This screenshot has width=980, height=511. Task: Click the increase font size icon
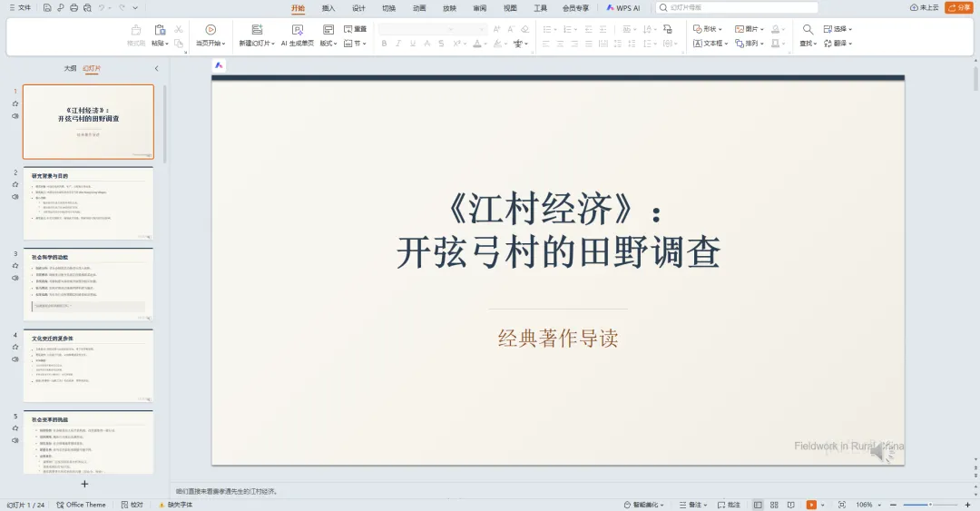[x=497, y=29]
